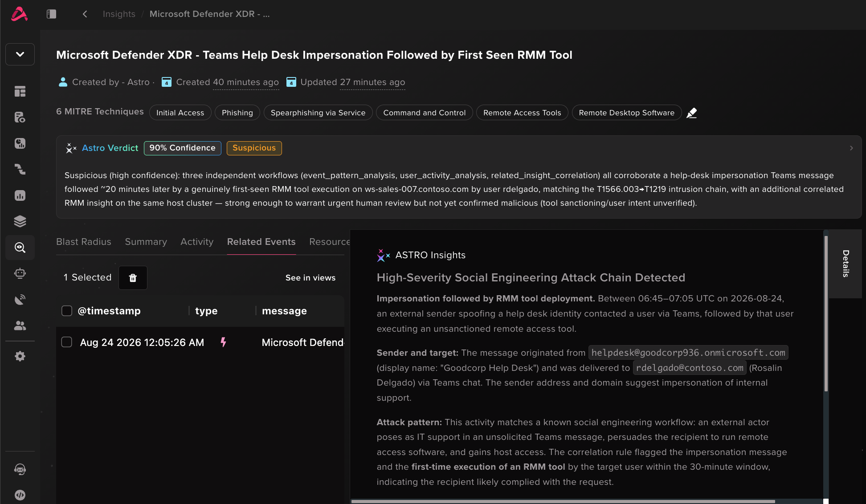Click the ASTRO Insights vertical scrollbar

[826, 314]
